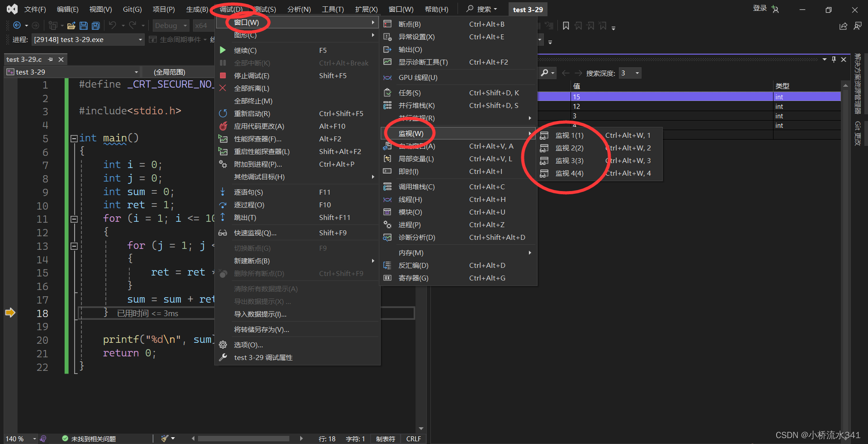868x444 pixels.
Task: Click the Restart (重新启动) icon
Action: click(223, 113)
